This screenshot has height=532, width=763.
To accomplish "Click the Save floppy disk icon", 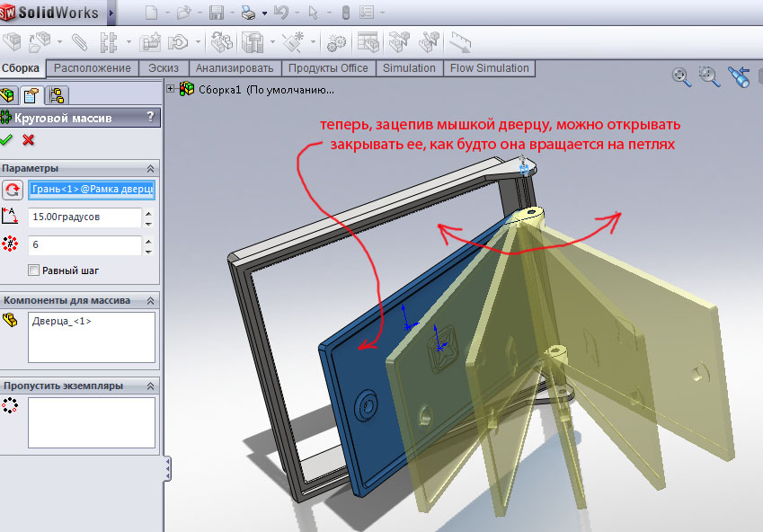I will pos(216,13).
